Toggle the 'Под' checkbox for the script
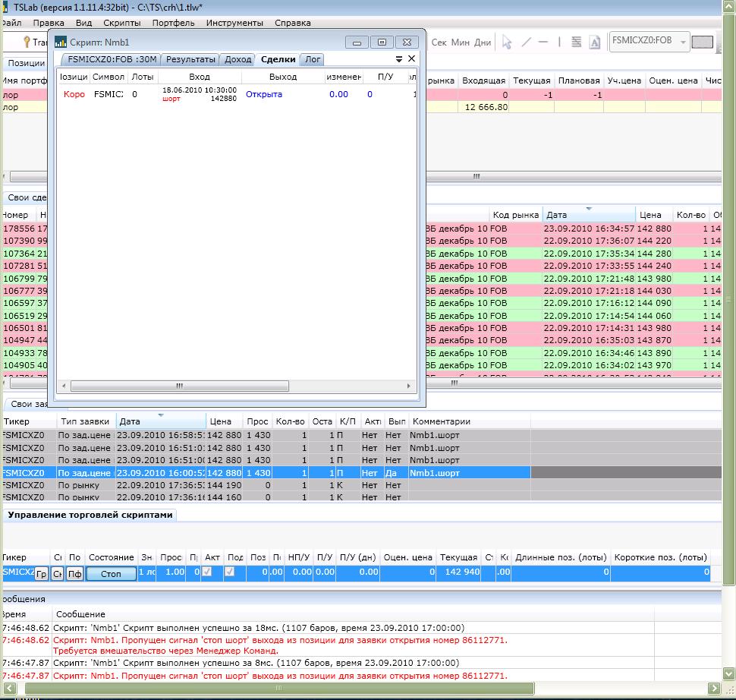 pyautogui.click(x=231, y=572)
